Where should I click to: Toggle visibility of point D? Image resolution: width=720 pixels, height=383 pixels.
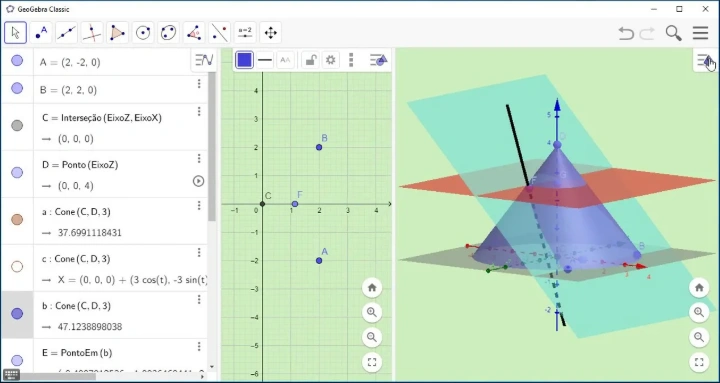tap(17, 173)
